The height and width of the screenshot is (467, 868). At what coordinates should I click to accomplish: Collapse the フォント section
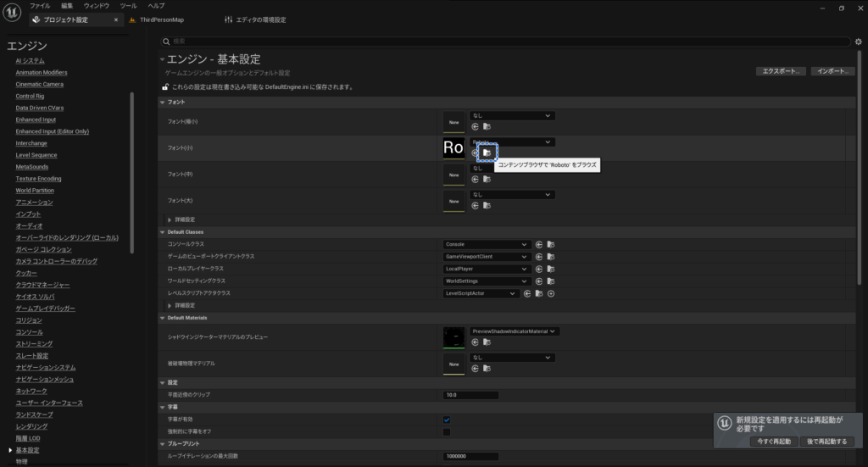[162, 103]
